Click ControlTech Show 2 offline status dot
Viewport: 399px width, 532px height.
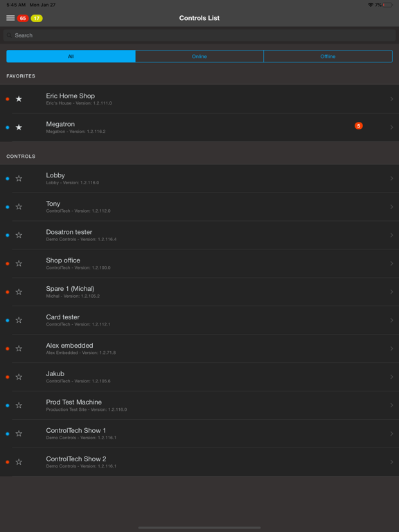point(8,462)
